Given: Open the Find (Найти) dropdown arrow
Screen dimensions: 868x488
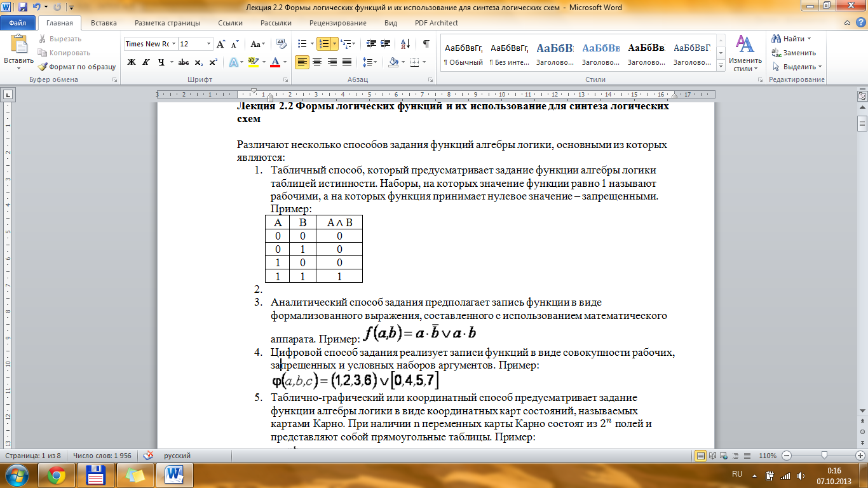Looking at the screenshot, I should pos(809,39).
